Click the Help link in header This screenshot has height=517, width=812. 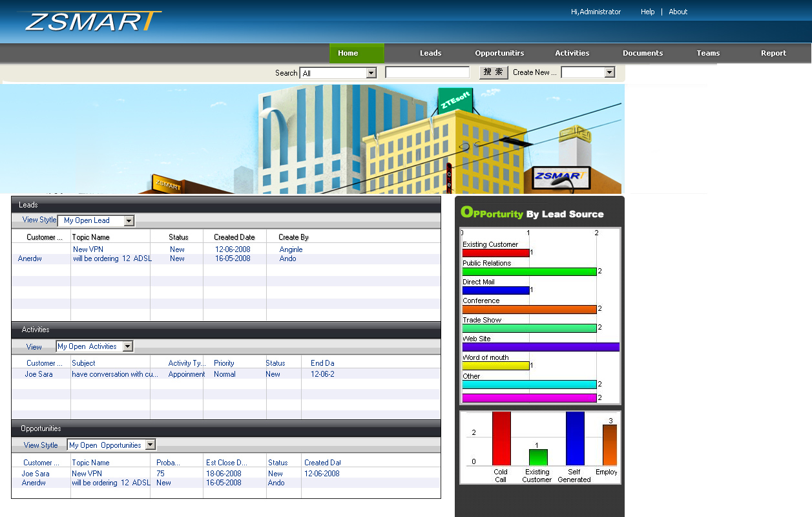(647, 12)
